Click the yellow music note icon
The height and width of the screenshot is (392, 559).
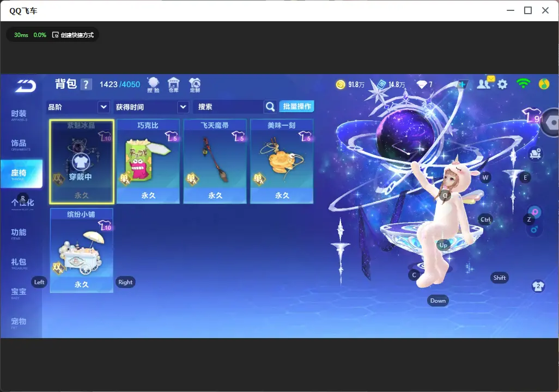point(544,84)
